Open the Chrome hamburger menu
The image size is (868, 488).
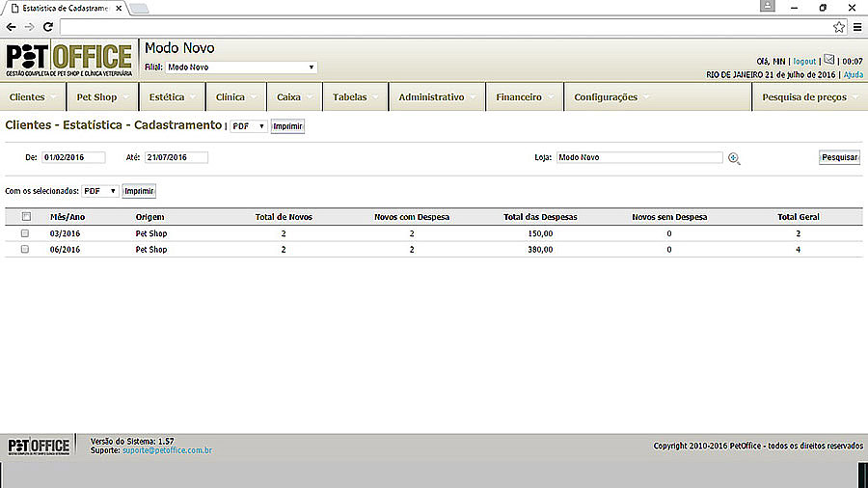(x=857, y=27)
